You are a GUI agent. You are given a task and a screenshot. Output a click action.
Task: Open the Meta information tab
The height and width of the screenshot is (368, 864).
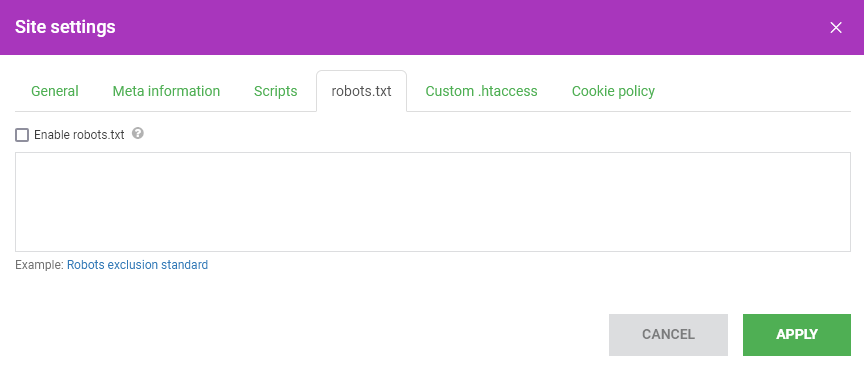[x=166, y=91]
